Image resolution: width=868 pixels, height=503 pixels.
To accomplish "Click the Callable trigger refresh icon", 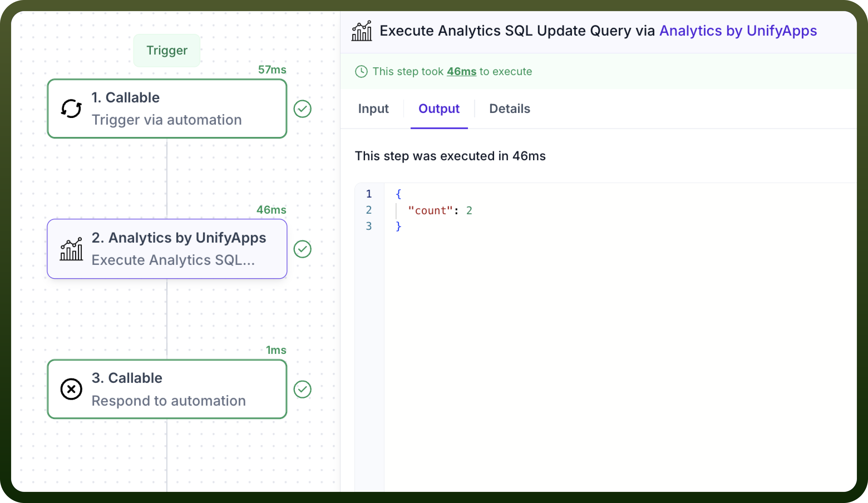I will pyautogui.click(x=71, y=109).
